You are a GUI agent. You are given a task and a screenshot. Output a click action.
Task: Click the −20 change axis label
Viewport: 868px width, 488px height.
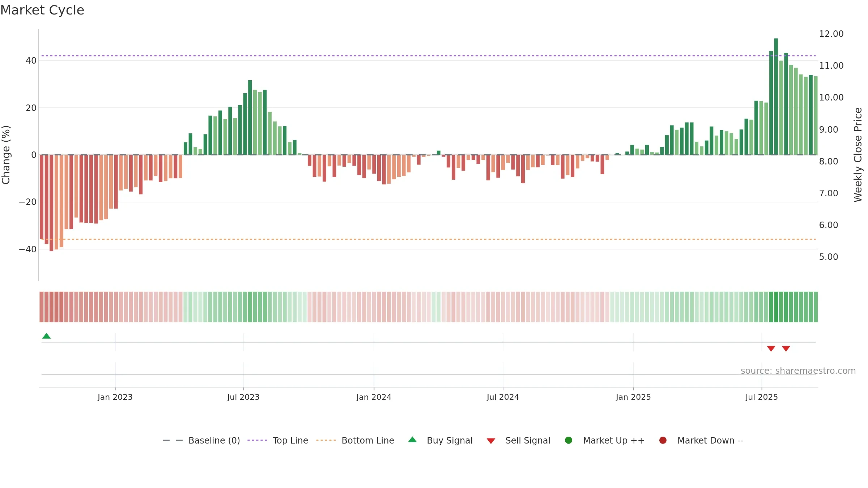[28, 202]
